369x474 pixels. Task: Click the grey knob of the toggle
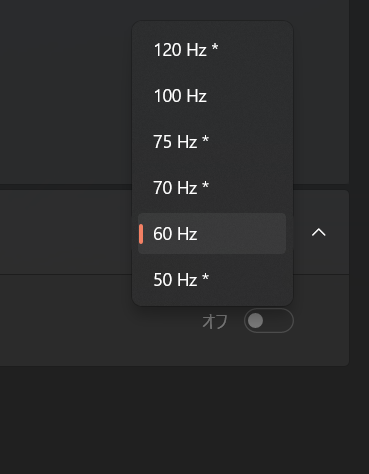pos(255,321)
